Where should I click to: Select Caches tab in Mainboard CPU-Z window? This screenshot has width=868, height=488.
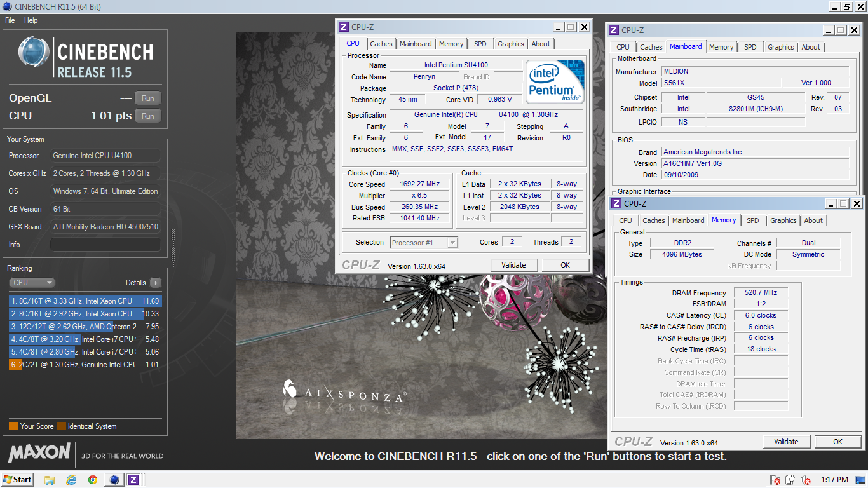[x=651, y=47]
